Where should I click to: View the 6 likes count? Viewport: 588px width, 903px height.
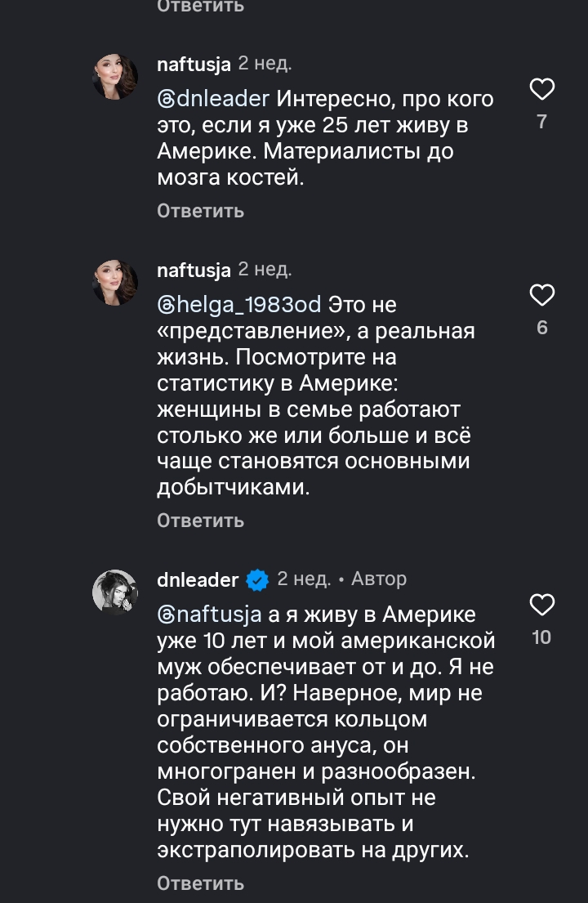click(x=542, y=328)
